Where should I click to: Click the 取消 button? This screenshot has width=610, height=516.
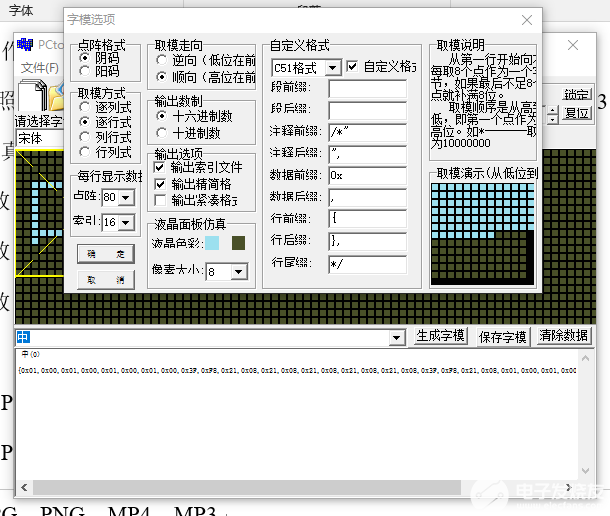[106, 280]
